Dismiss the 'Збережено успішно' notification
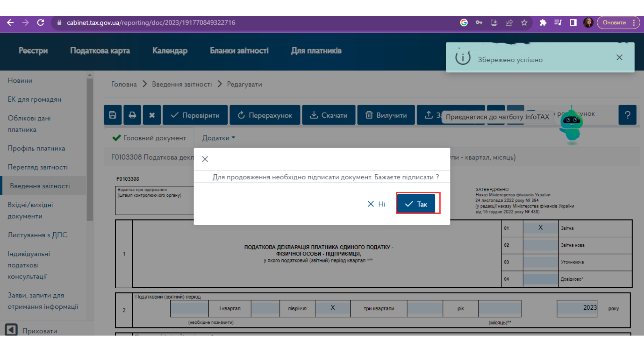Viewport: 644px width, 362px height. coord(619,58)
